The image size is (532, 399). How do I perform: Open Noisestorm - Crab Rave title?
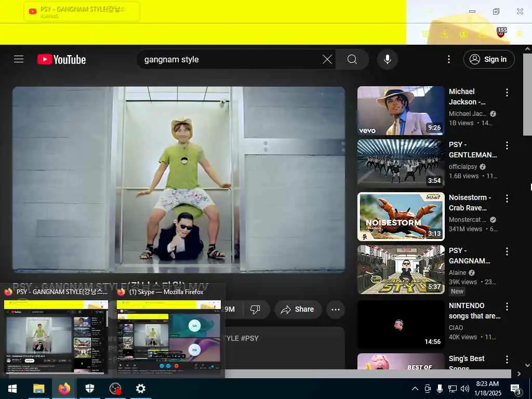tap(470, 203)
